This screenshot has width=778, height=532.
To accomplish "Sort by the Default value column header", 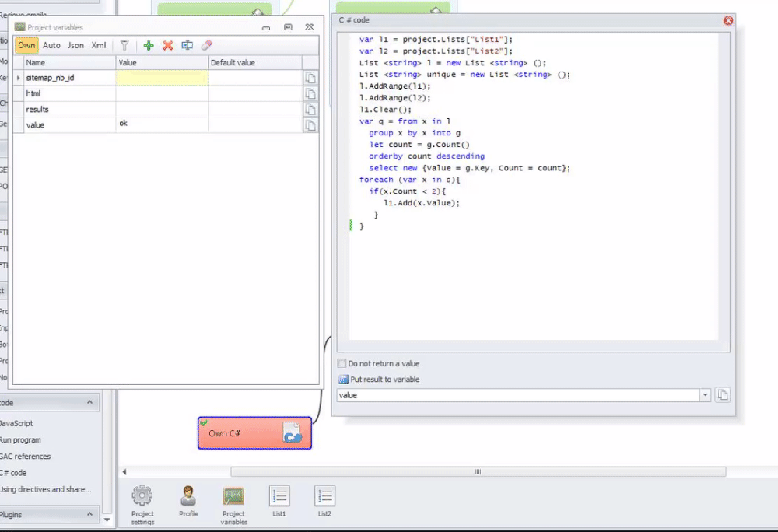I will tap(255, 62).
